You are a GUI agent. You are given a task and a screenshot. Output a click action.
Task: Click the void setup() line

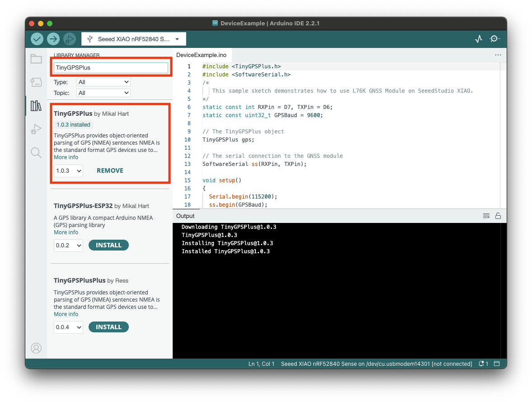click(x=222, y=180)
